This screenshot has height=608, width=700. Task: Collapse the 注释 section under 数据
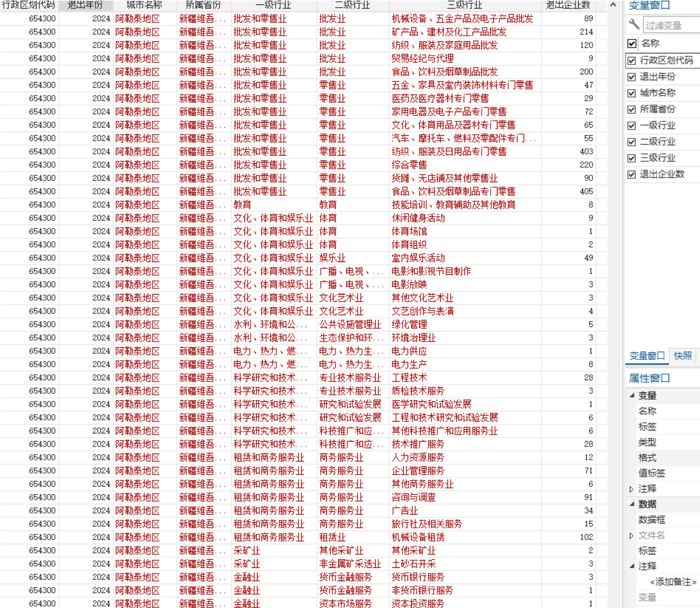point(632,566)
